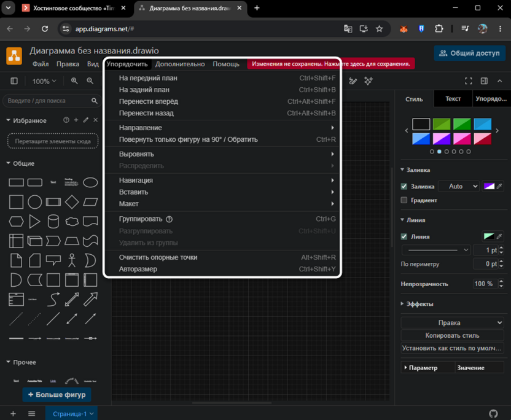Choose Авторазмер menu item
Viewport: 511px width, 420px height.
(x=222, y=269)
